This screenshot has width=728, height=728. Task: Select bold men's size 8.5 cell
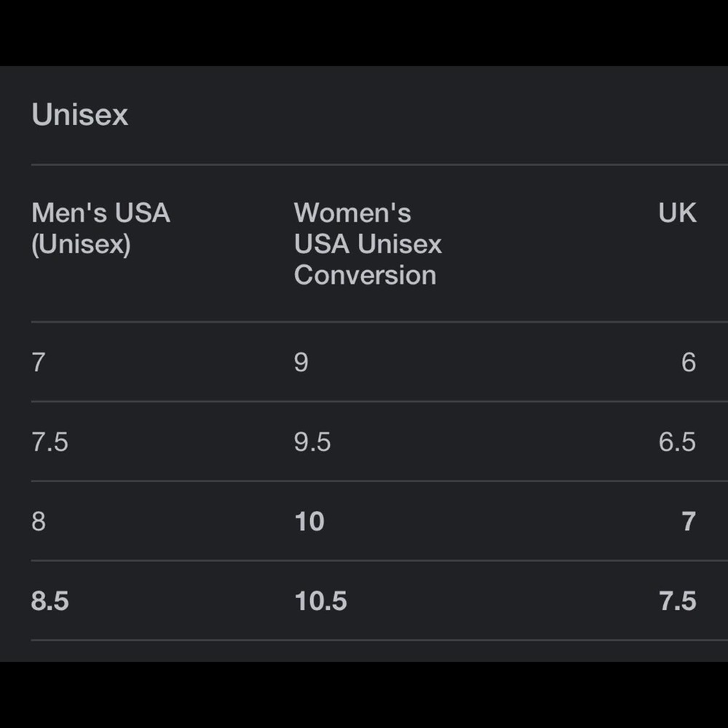(50, 601)
